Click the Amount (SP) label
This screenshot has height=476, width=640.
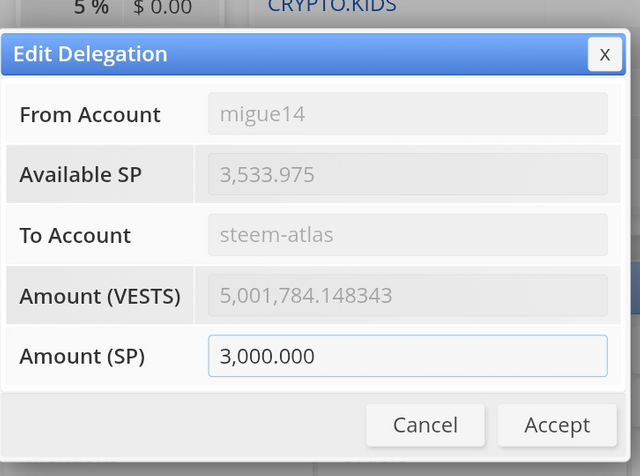coord(82,356)
